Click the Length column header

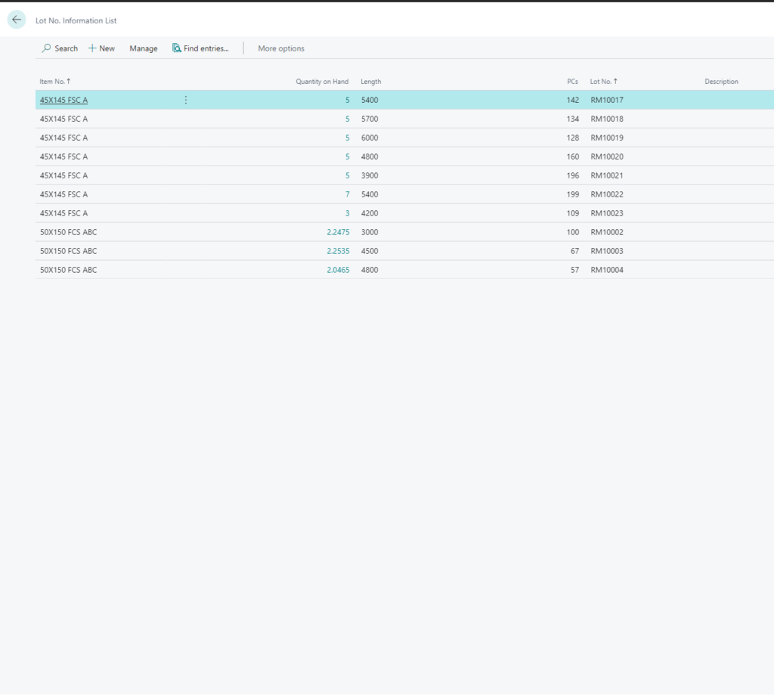(x=370, y=82)
